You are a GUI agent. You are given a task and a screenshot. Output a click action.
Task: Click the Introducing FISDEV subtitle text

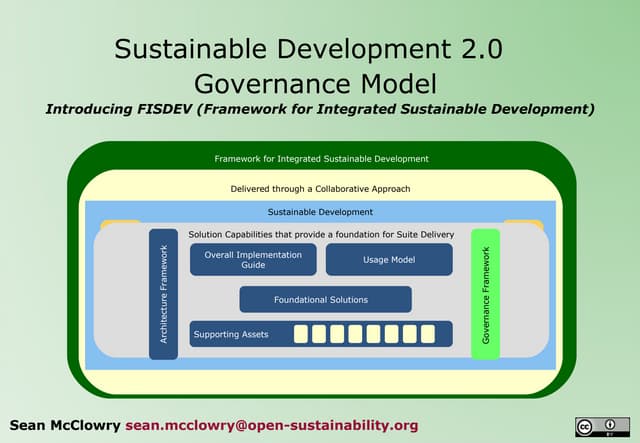[x=320, y=108]
